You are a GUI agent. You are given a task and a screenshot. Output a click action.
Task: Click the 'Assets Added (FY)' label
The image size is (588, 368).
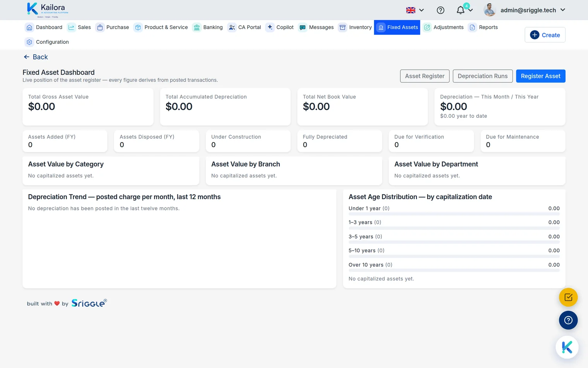click(x=52, y=137)
